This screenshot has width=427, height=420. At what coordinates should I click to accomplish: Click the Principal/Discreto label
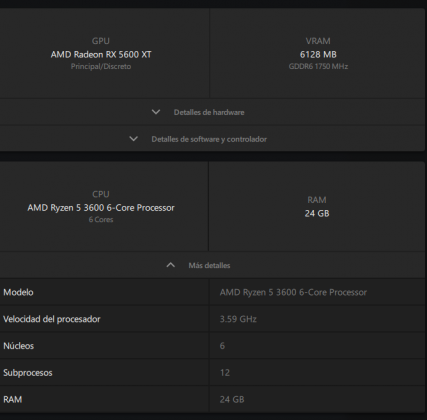[x=101, y=66]
